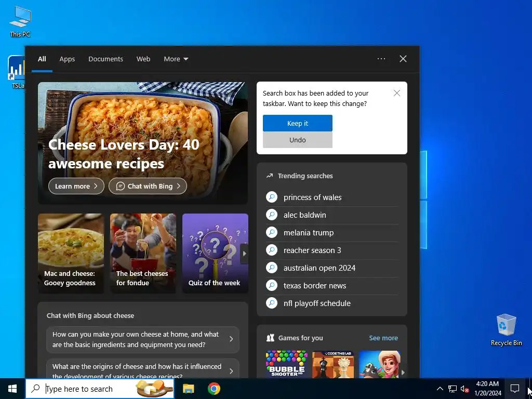Click the Games for you heading
The width and height of the screenshot is (532, 399).
[301, 338]
